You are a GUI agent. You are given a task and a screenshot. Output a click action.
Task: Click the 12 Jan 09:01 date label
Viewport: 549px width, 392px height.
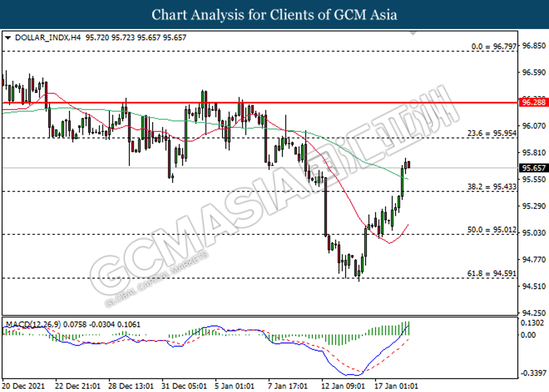pyautogui.click(x=343, y=386)
